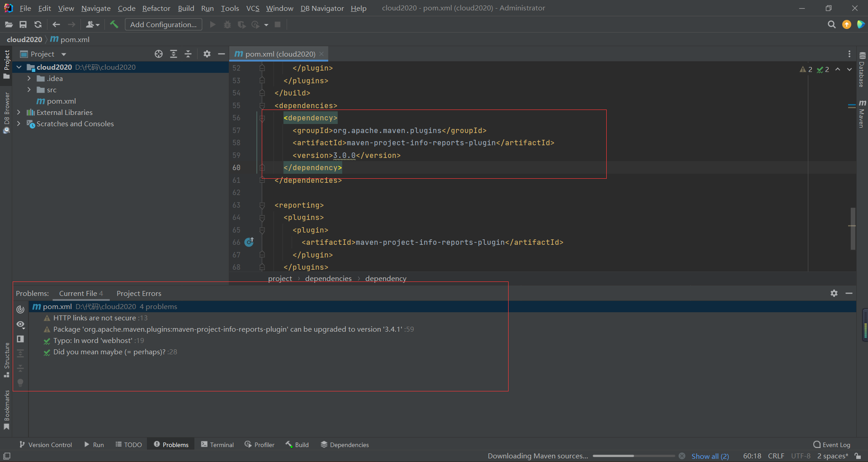Switch to the Project Errors tab
Image resolution: width=868 pixels, height=462 pixels.
pos(139,293)
